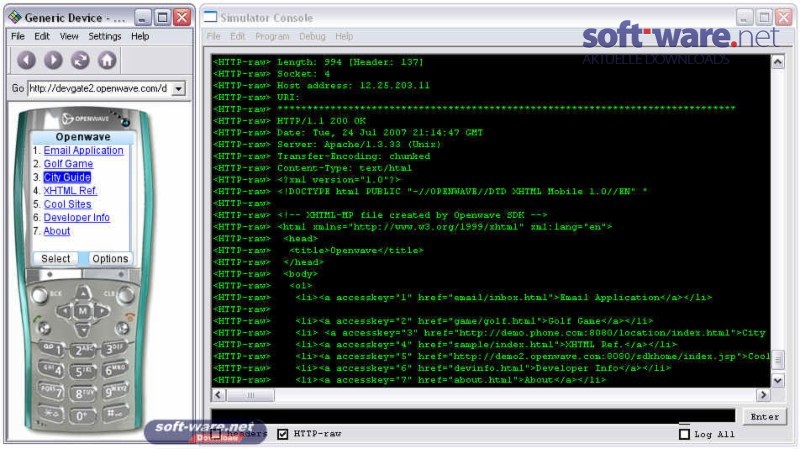Viewport: 800px width, 449px height.
Task: Click the console scroll-down arrow
Action: (778, 380)
